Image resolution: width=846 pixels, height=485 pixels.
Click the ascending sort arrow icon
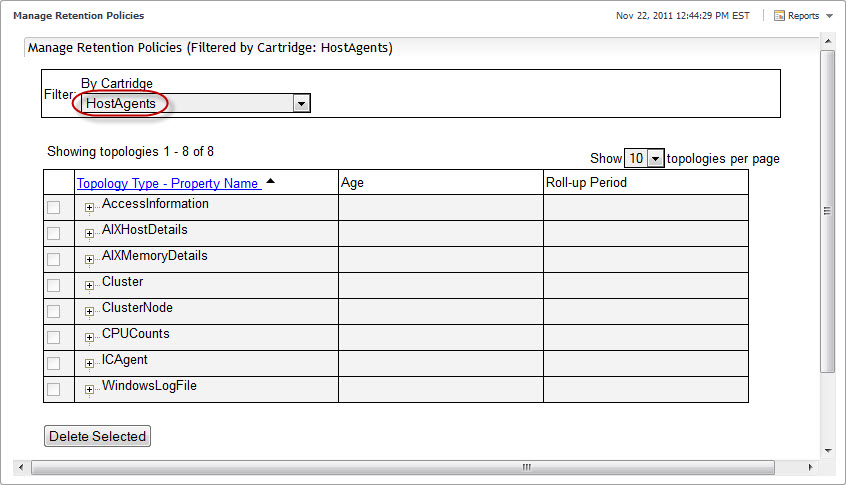(x=270, y=181)
